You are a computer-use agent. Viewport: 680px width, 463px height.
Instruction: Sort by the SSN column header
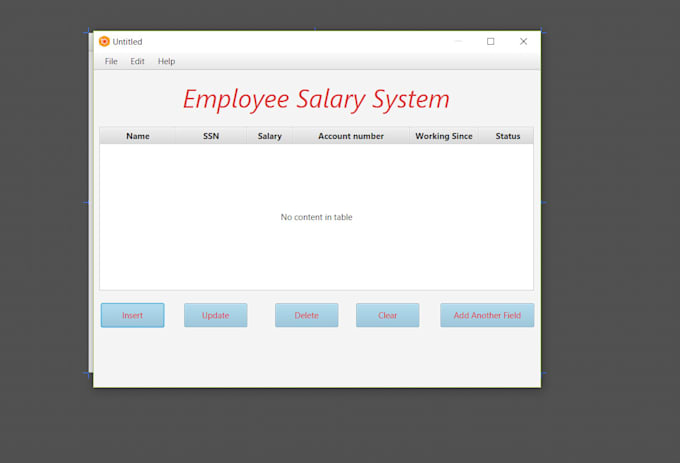pos(211,136)
